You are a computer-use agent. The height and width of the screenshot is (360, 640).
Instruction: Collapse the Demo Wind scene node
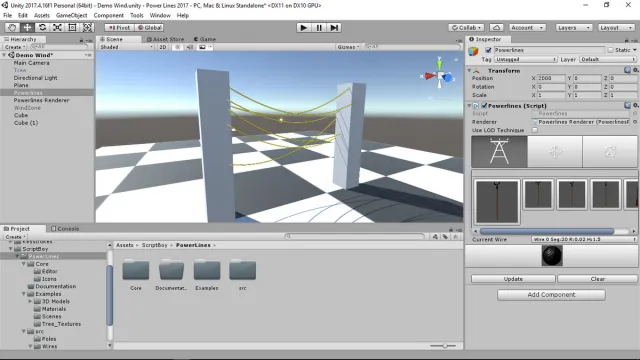[x=4, y=55]
